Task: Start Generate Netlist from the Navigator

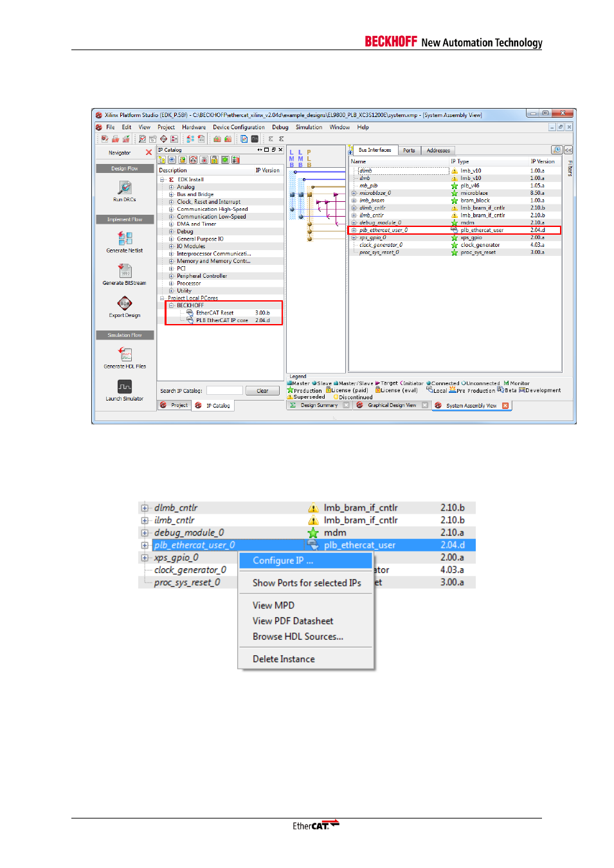Action: tap(125, 239)
